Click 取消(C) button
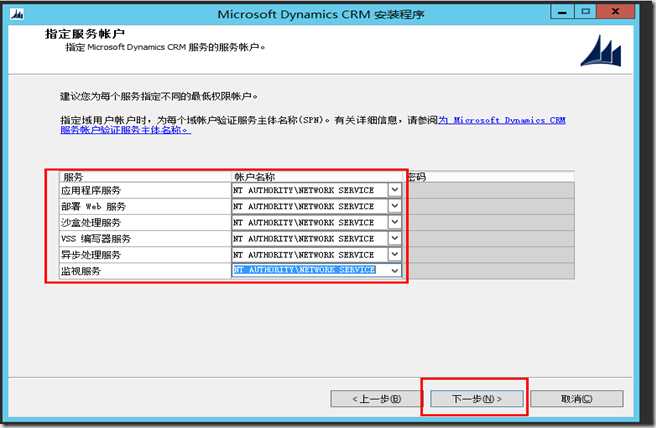656x428 pixels. coord(577,399)
